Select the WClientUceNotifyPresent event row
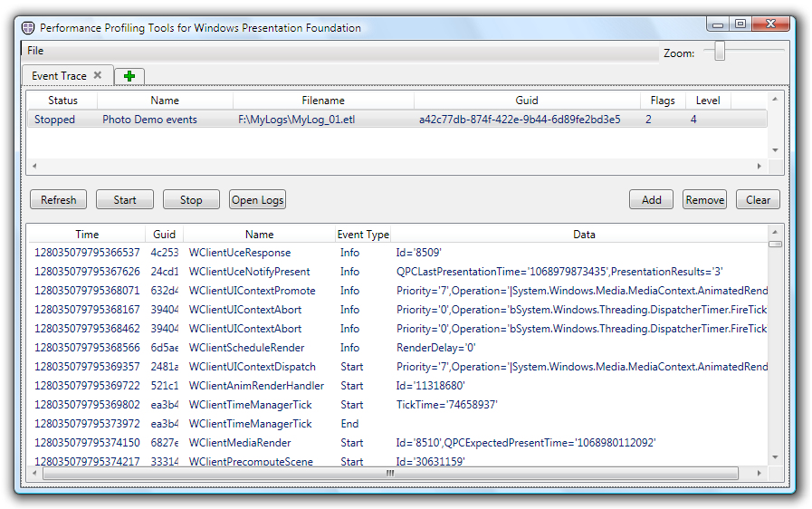 point(397,272)
